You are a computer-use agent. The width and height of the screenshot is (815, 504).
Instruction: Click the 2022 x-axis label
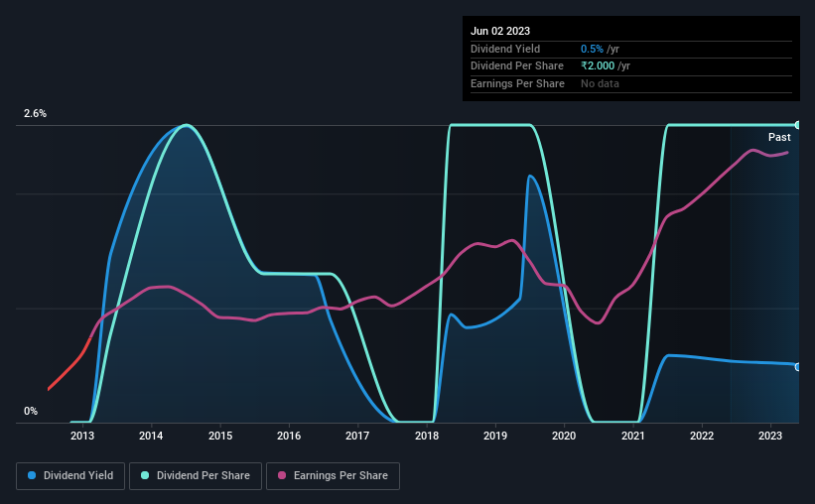tap(702, 436)
